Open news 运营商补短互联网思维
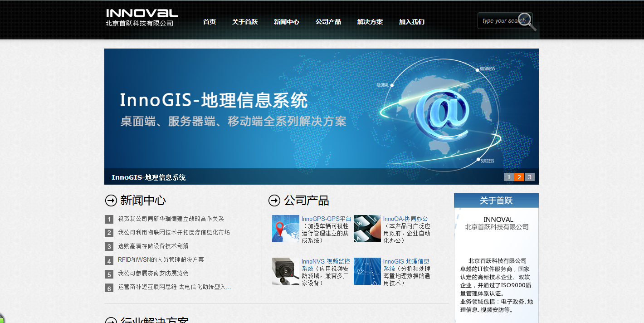The width and height of the screenshot is (644, 323). [x=175, y=287]
